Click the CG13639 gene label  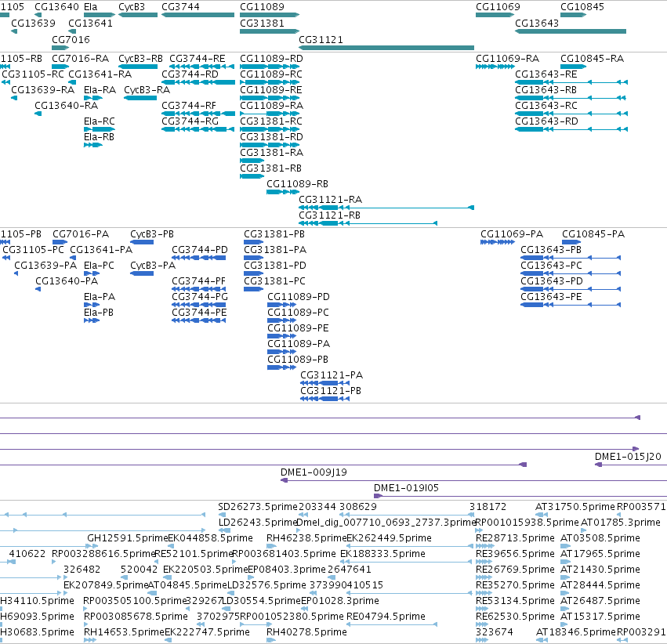33,24
